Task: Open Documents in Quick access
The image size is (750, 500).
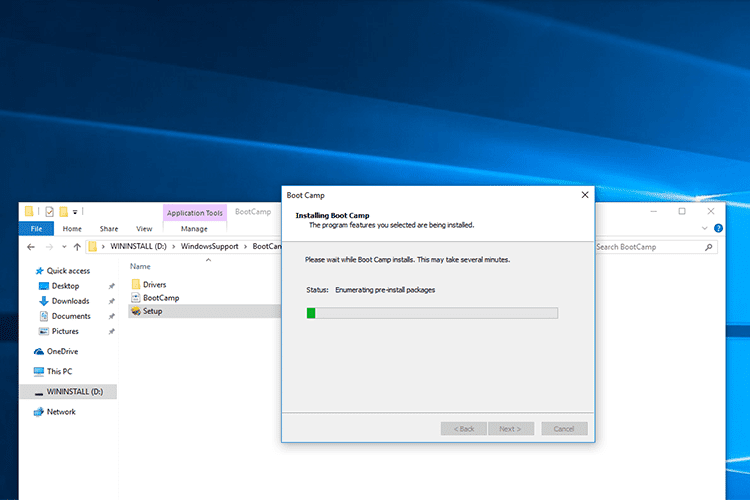Action: coord(71,316)
